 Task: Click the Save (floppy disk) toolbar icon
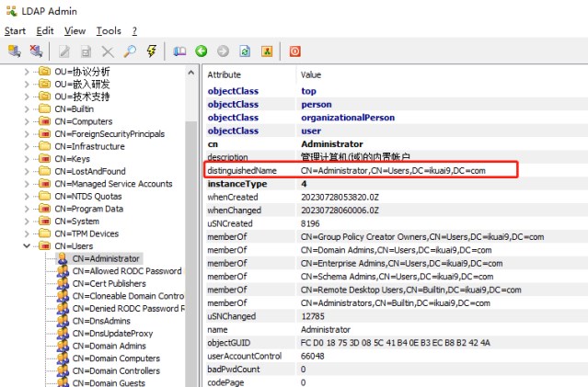pos(86,51)
